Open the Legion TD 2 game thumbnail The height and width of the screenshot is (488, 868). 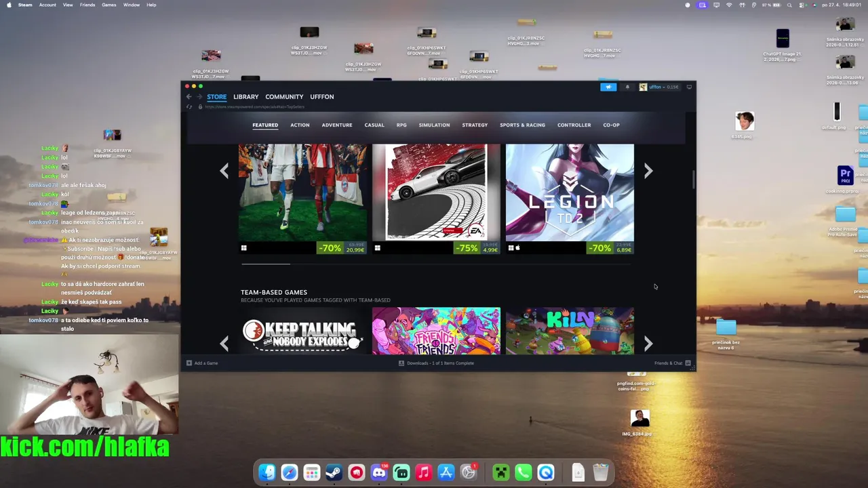[x=570, y=192]
